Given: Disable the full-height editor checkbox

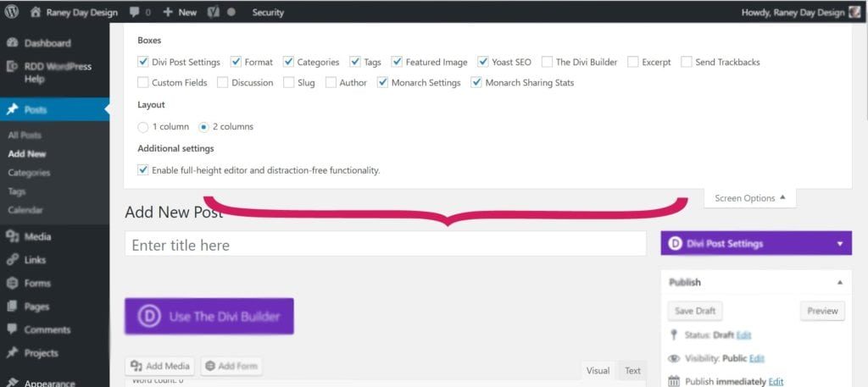Looking at the screenshot, I should pyautogui.click(x=142, y=170).
